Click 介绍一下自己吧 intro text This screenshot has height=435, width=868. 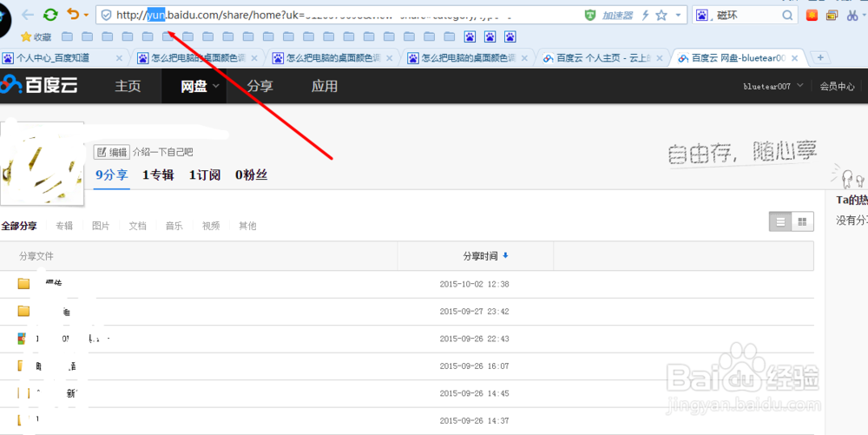coord(163,152)
